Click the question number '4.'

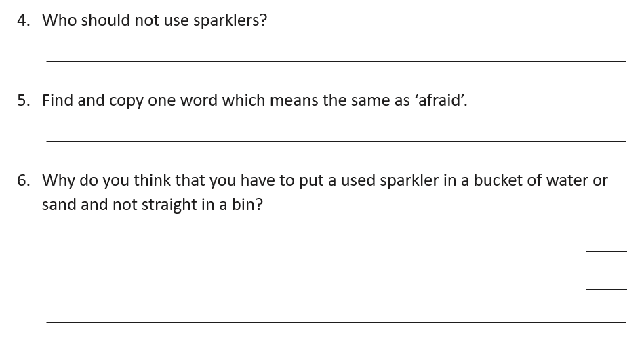click(x=24, y=20)
